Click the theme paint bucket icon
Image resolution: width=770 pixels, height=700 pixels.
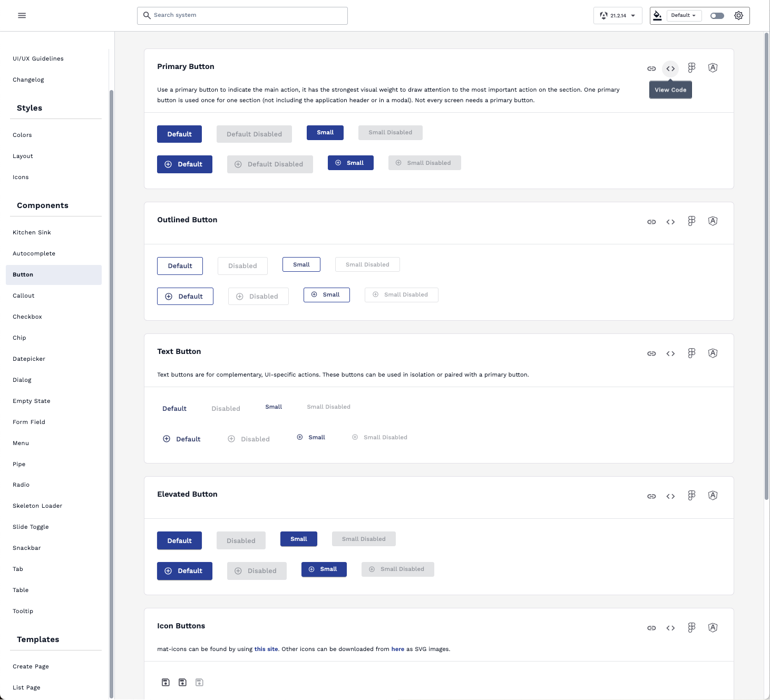point(657,15)
